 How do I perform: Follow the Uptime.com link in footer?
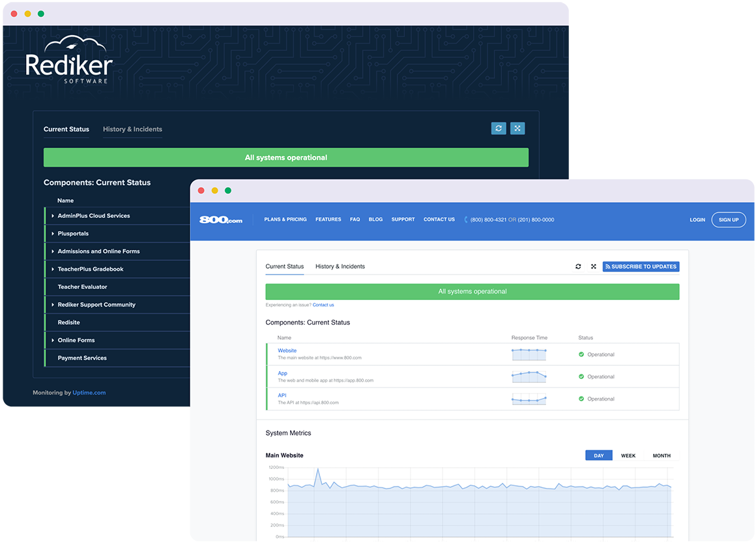[x=89, y=393]
